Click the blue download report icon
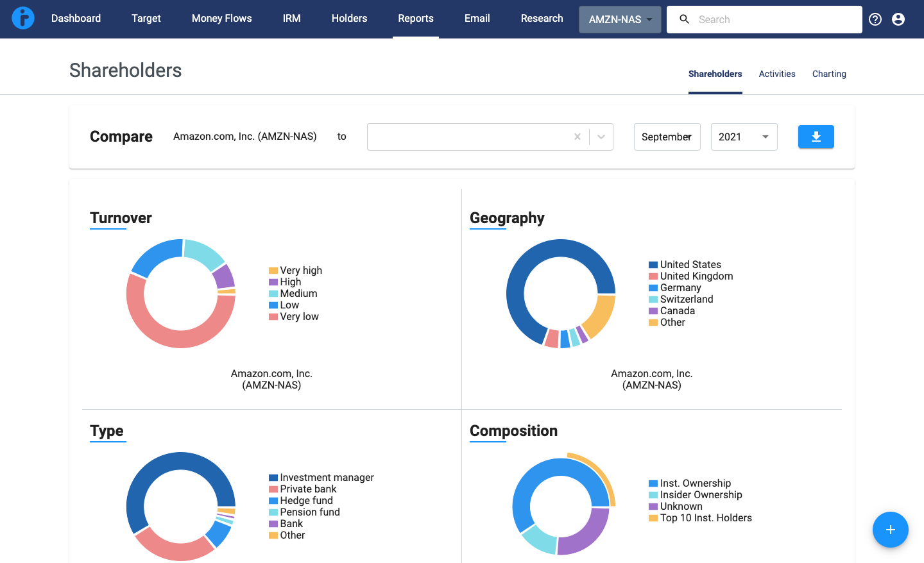This screenshot has height=563, width=924. pyautogui.click(x=816, y=137)
